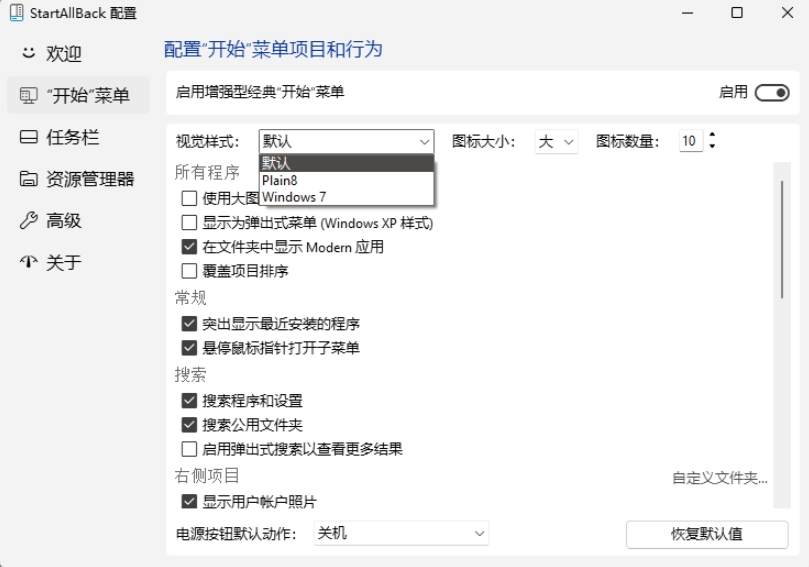Screen dimensions: 809x567
Task: Click the Start menu monitor icon
Action: coord(28,96)
